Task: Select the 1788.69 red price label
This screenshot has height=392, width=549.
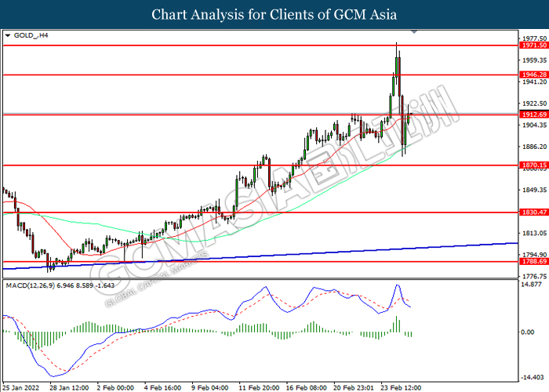Action: [x=534, y=261]
